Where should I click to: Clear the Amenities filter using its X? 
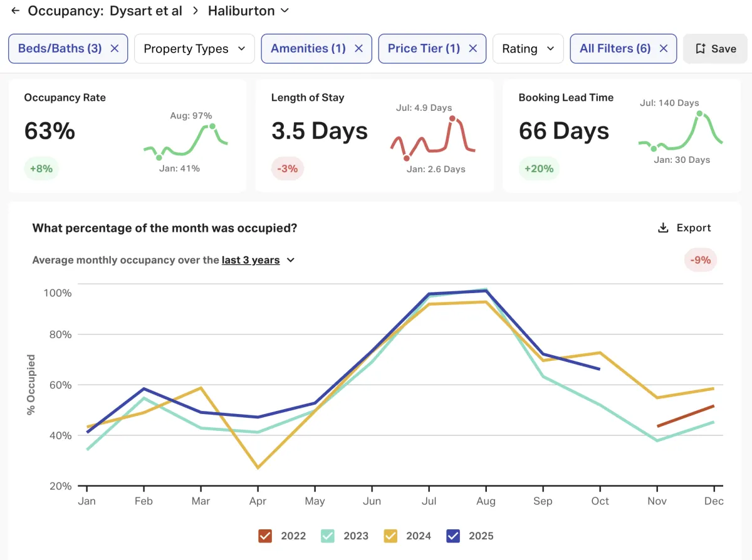click(x=358, y=49)
